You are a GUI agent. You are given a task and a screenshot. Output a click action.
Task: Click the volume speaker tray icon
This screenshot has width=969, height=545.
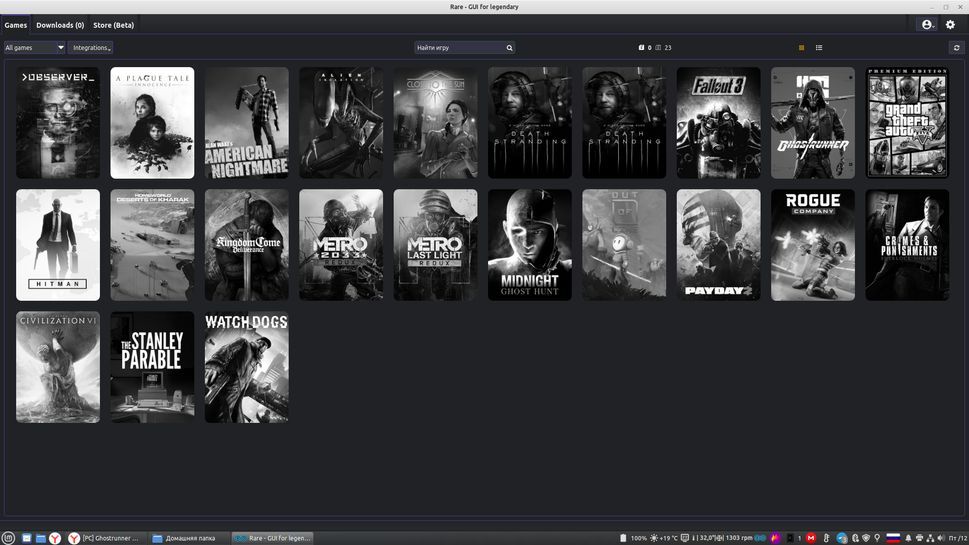(941, 538)
